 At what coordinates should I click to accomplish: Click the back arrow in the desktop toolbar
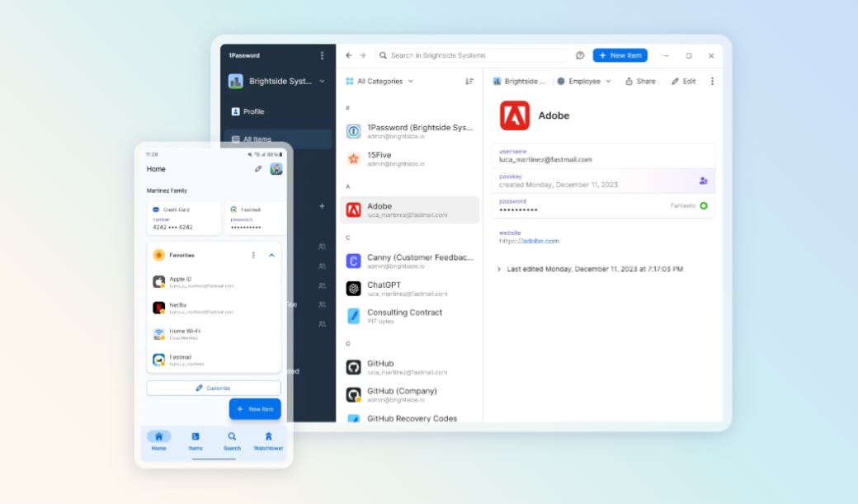click(349, 55)
